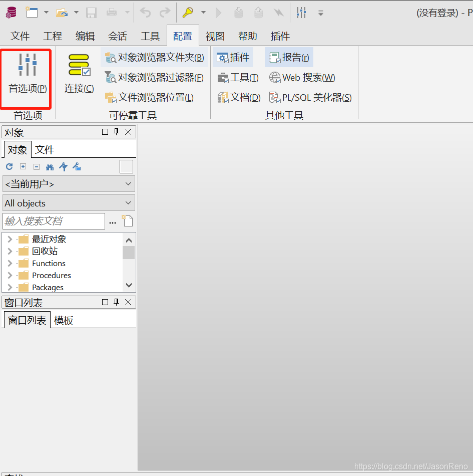Click the Commit download icon

tap(239, 13)
